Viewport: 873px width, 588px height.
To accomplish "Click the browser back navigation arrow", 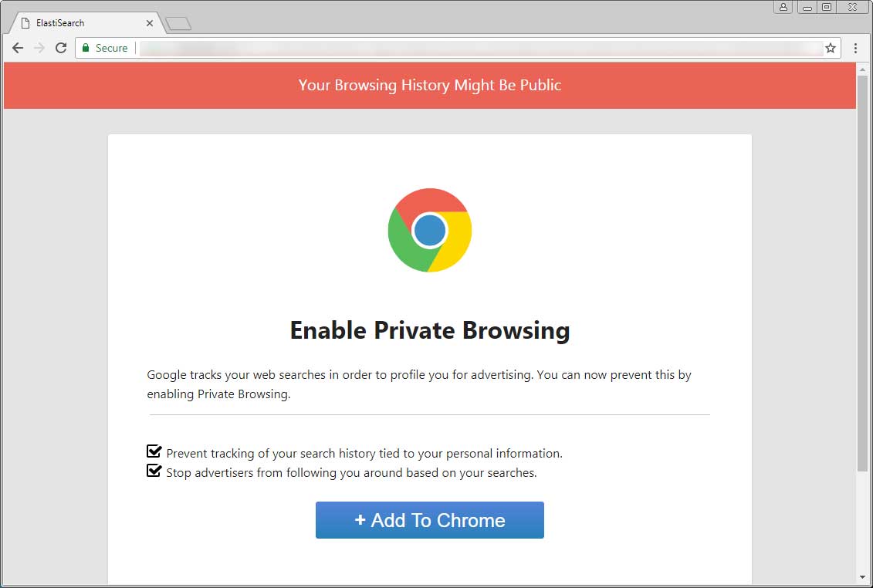I will click(x=17, y=48).
